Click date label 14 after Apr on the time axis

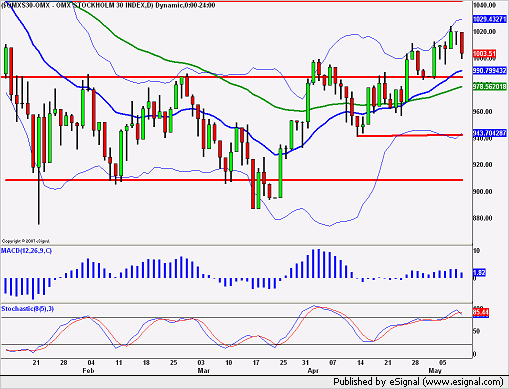coord(360,363)
